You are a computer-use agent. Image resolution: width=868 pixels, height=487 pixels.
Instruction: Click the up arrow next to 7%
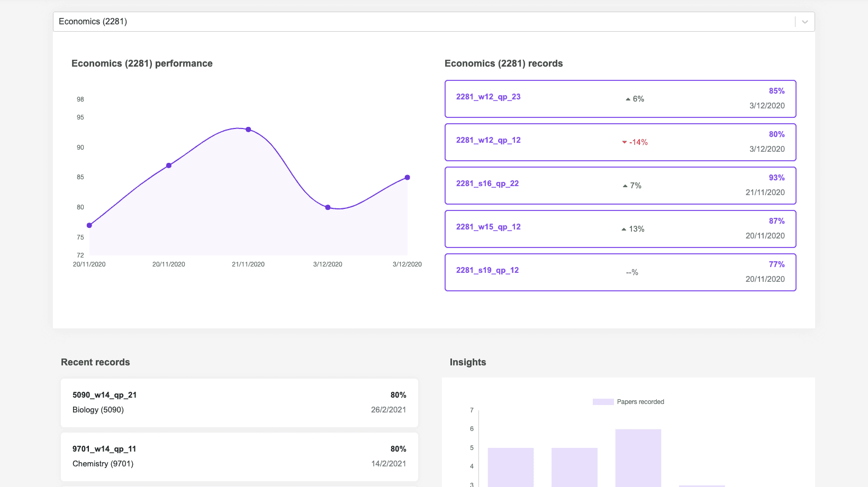pos(625,186)
